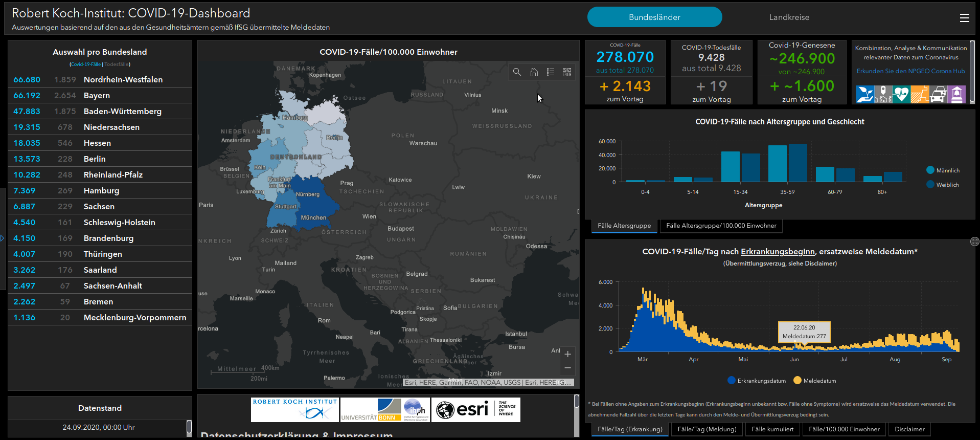980x440 pixels.
Task: Zoom out on the map
Action: [567, 368]
